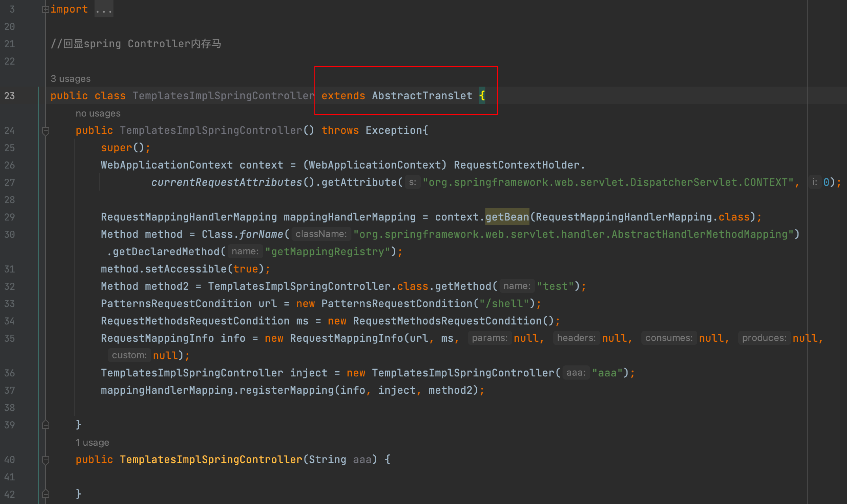Image resolution: width=847 pixels, height=504 pixels.
Task: Click the Chinese comment on line 21
Action: [136, 44]
